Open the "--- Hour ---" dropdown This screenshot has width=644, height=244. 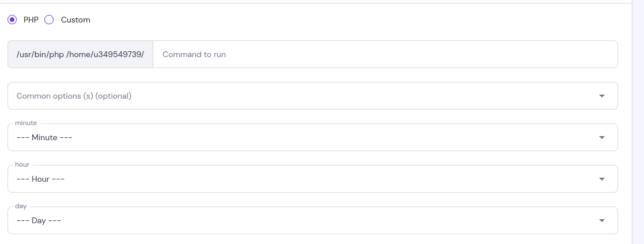coord(311,179)
